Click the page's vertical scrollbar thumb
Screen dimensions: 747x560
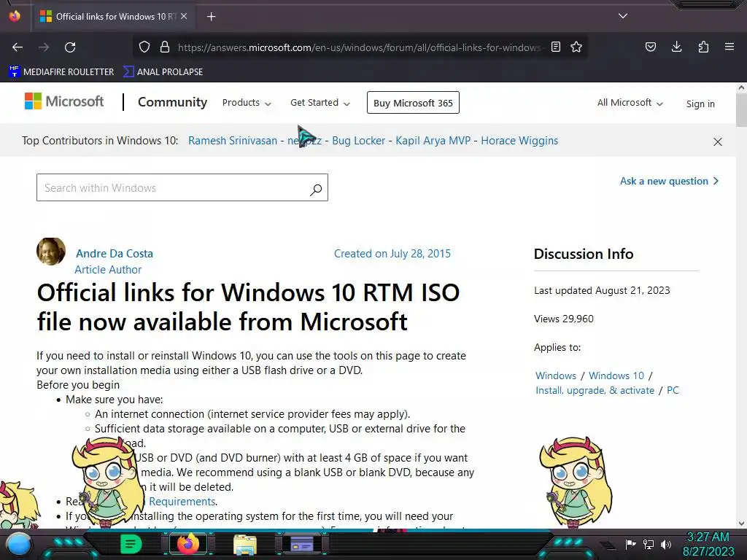pyautogui.click(x=741, y=109)
